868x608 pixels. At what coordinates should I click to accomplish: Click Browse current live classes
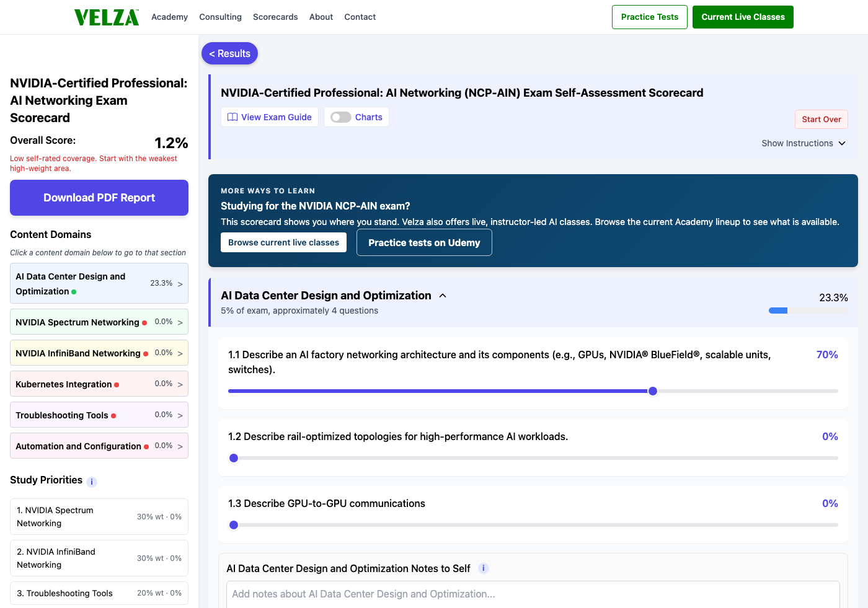[x=283, y=242]
